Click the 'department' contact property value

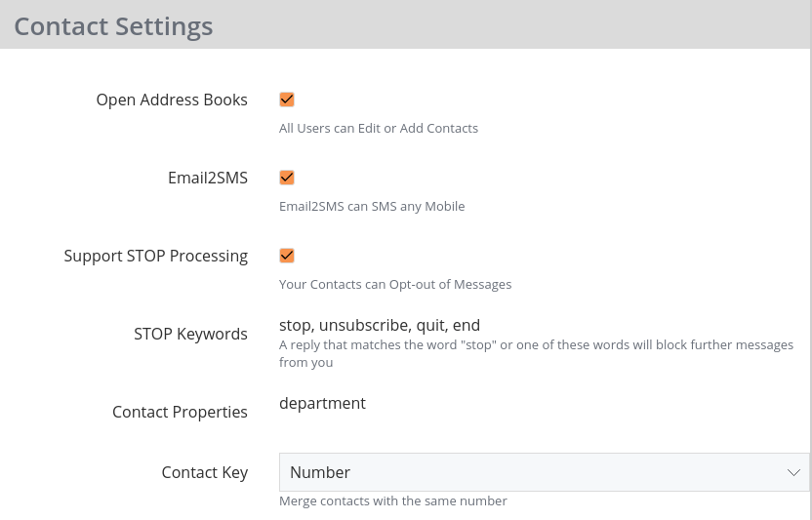point(322,403)
